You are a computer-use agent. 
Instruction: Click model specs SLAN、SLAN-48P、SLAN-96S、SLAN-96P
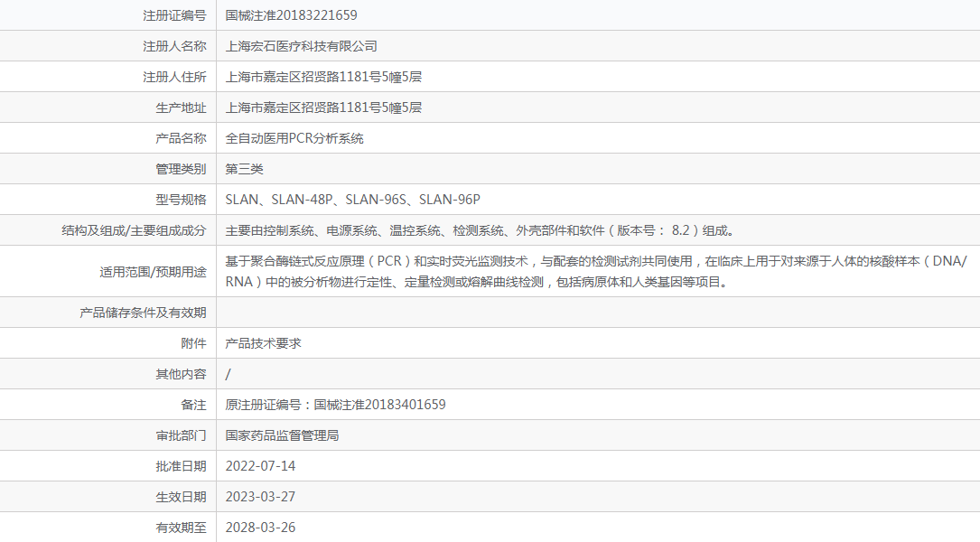[x=353, y=199]
